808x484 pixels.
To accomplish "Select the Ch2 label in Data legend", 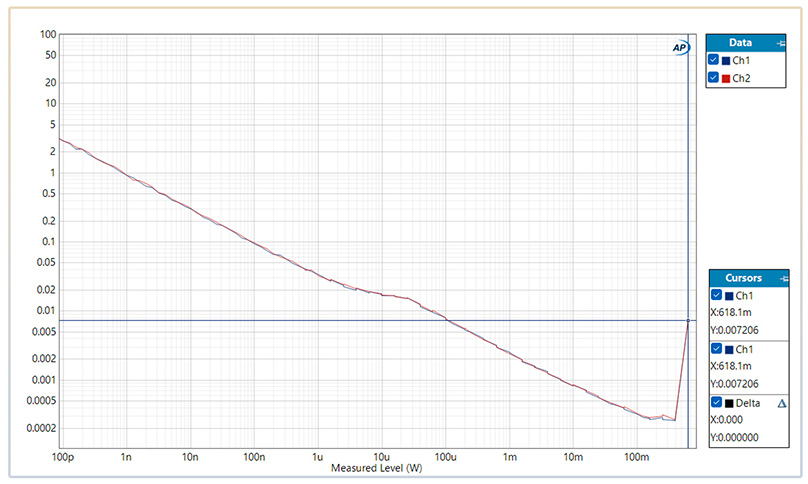I will tap(741, 78).
